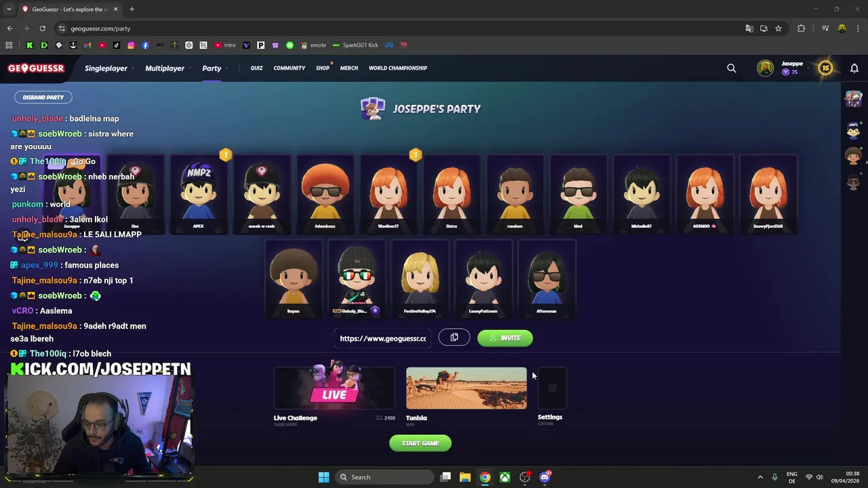868x488 pixels.
Task: View site information icon in address bar
Action: pos(62,28)
